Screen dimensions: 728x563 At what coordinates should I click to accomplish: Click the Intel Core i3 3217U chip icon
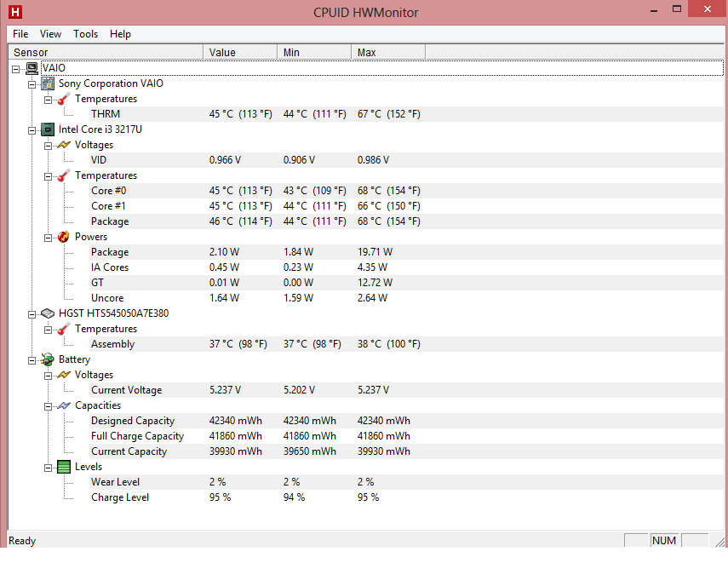coord(48,129)
